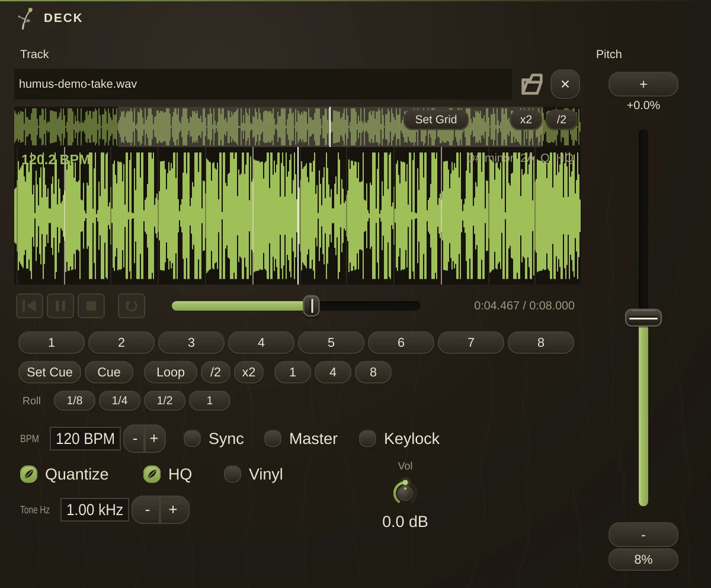Decrease Tone Hz with minus button

tap(147, 510)
